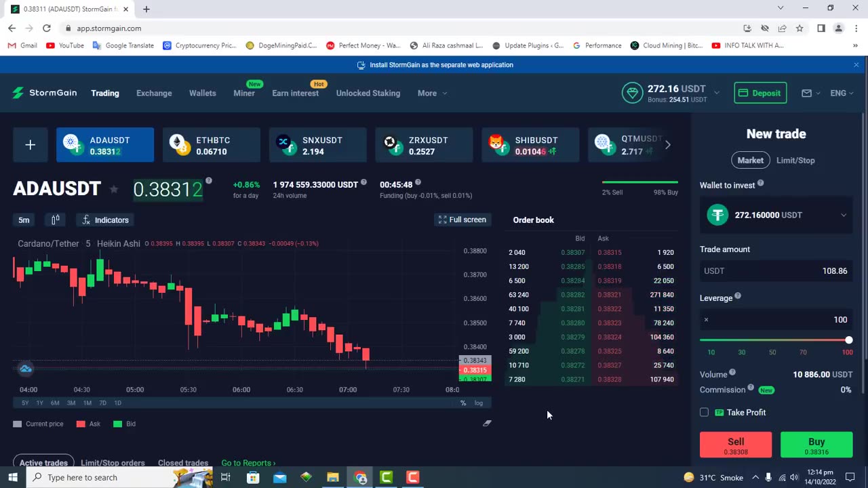Select the SNXUSDT instrument tab
Viewport: 868px width, 488px height.
(318, 145)
